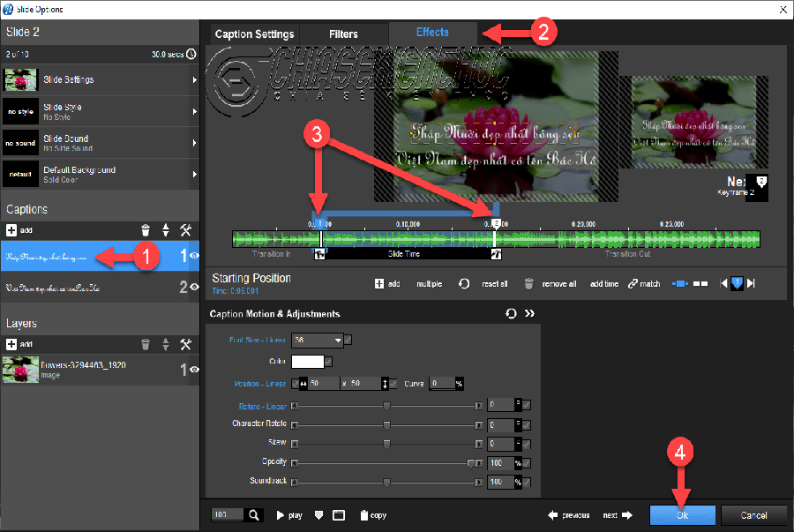
Task: Toggle the Soundtrack keyframe checkbox
Action: (527, 483)
